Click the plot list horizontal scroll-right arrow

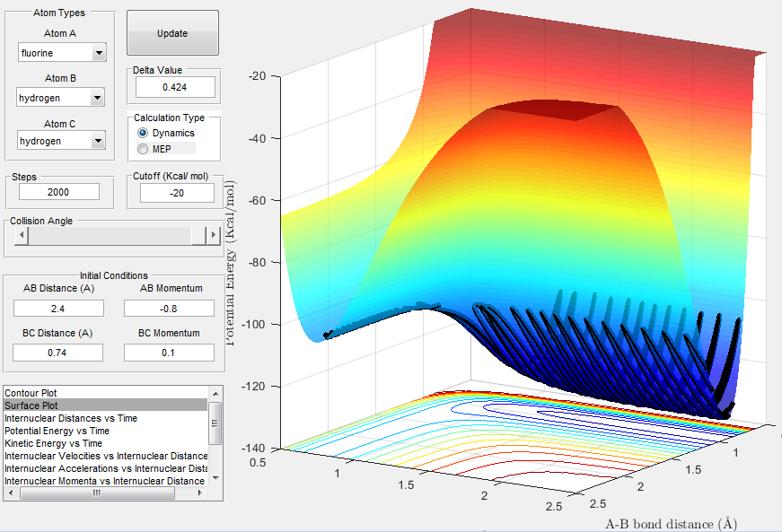tap(200, 494)
